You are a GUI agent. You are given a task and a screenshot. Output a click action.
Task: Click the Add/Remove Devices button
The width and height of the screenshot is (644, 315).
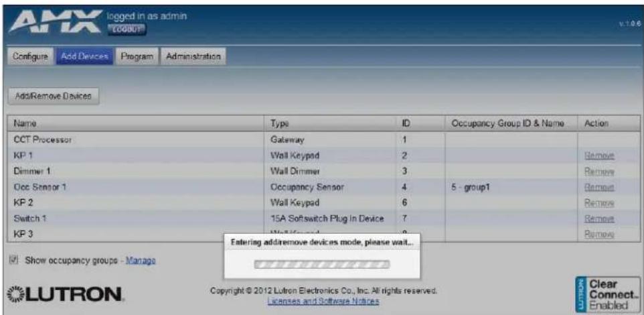54,96
